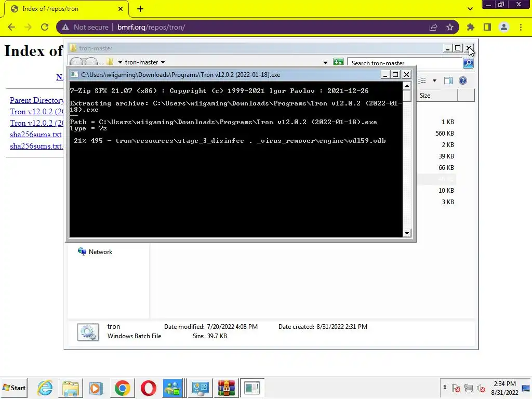Switch to Chrome on the taskbar
The image size is (532, 399).
(122, 388)
